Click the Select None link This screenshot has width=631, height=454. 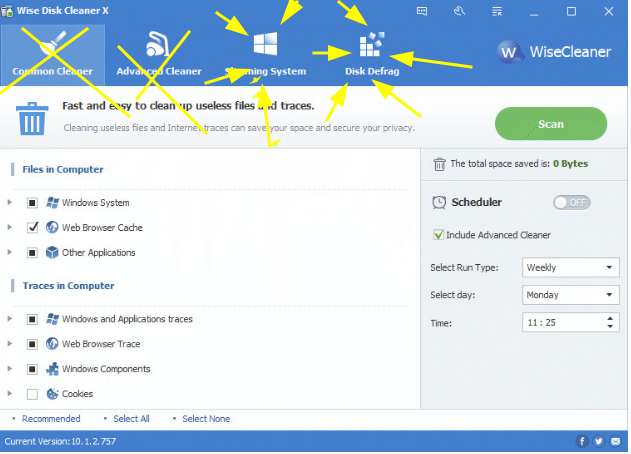click(x=207, y=421)
